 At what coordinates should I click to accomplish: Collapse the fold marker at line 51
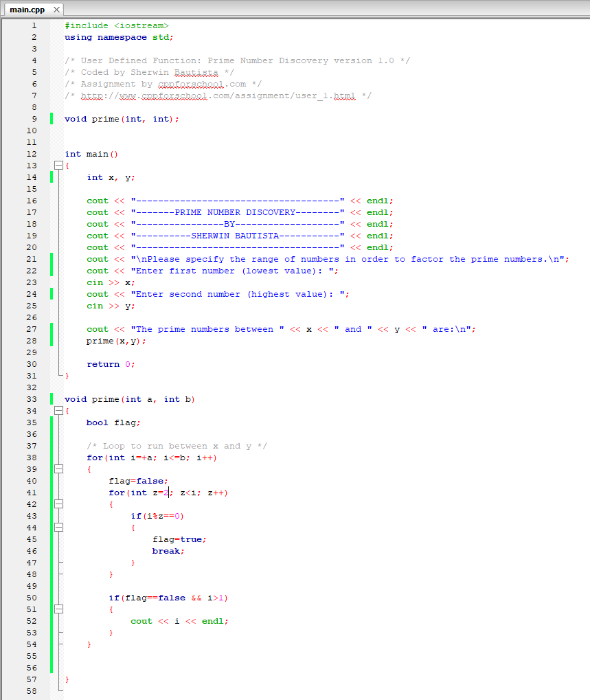pyautogui.click(x=58, y=609)
